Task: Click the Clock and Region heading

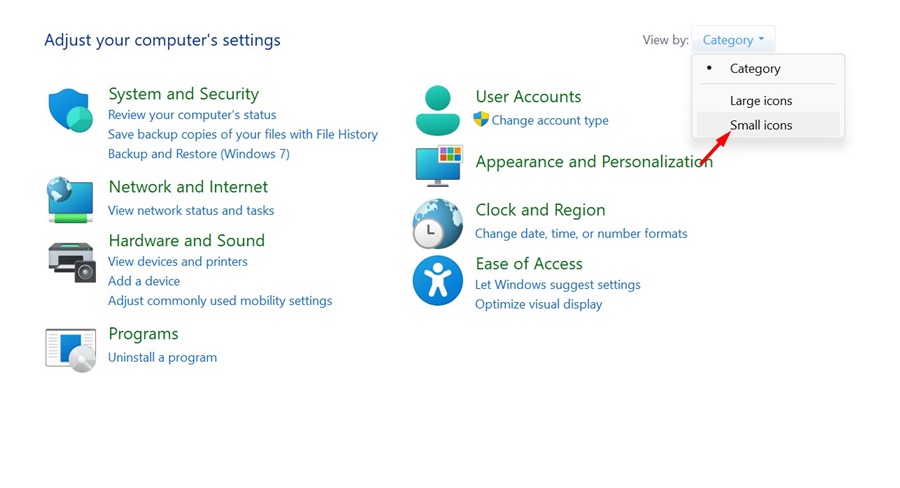Action: pyautogui.click(x=540, y=210)
